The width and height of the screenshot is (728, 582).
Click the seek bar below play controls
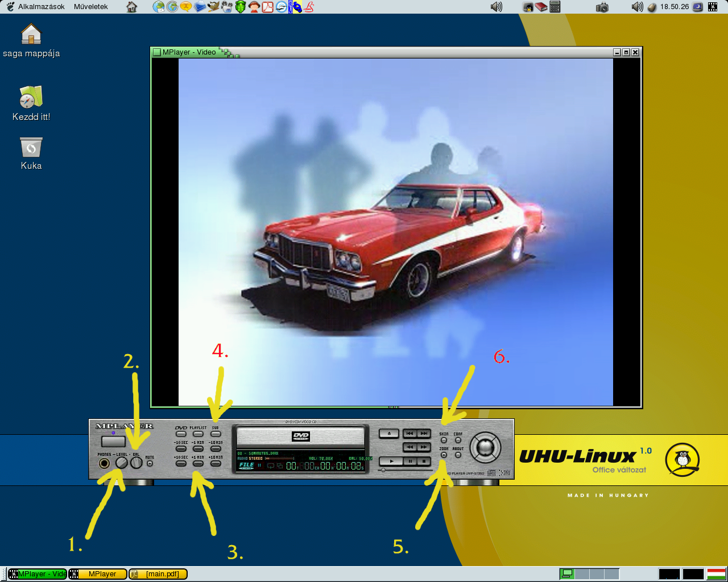pos(405,470)
